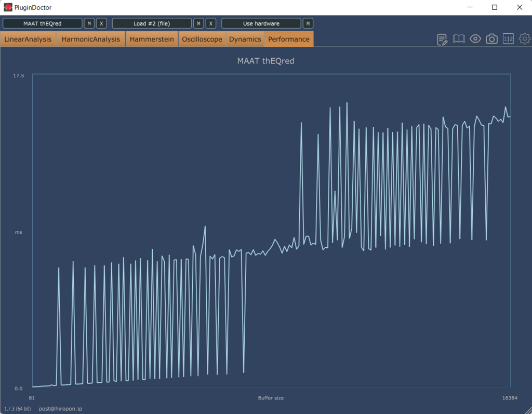Click the Buffer size axis label
The width and height of the screenshot is (532, 414).
coord(271,398)
